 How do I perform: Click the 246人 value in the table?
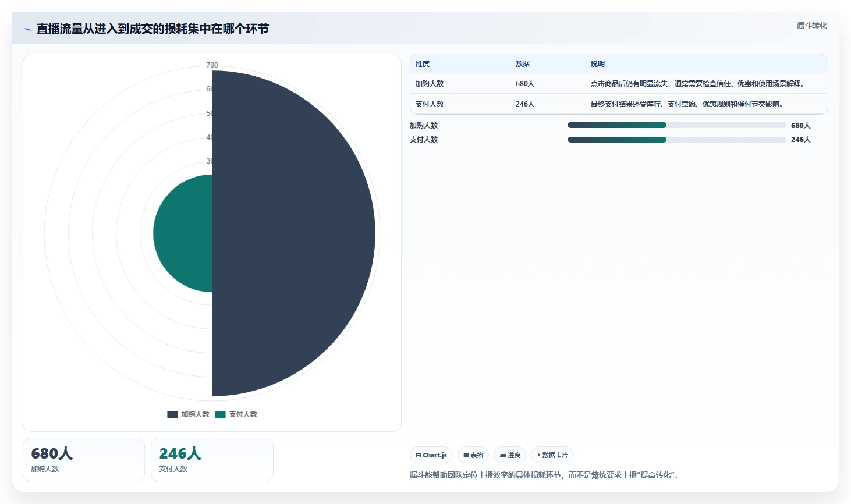525,104
